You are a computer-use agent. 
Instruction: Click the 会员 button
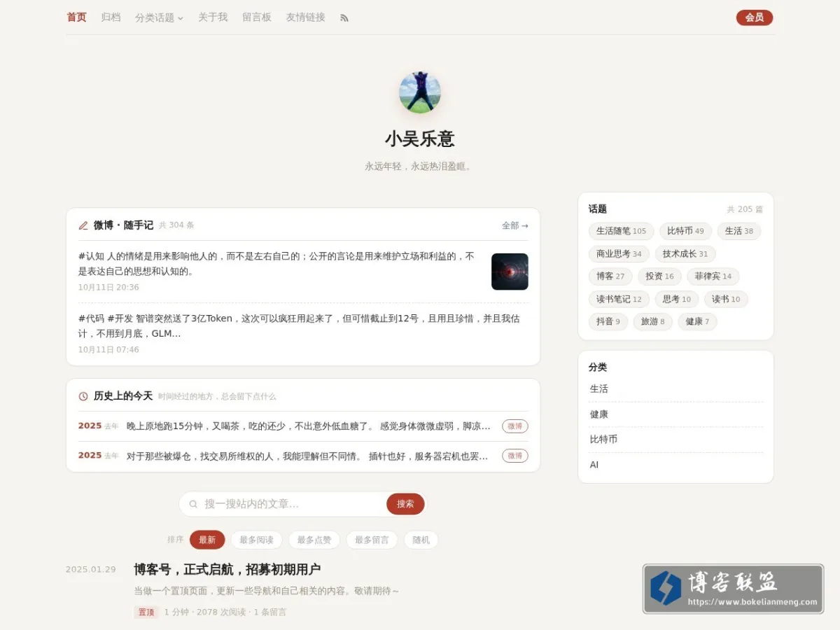click(x=755, y=17)
